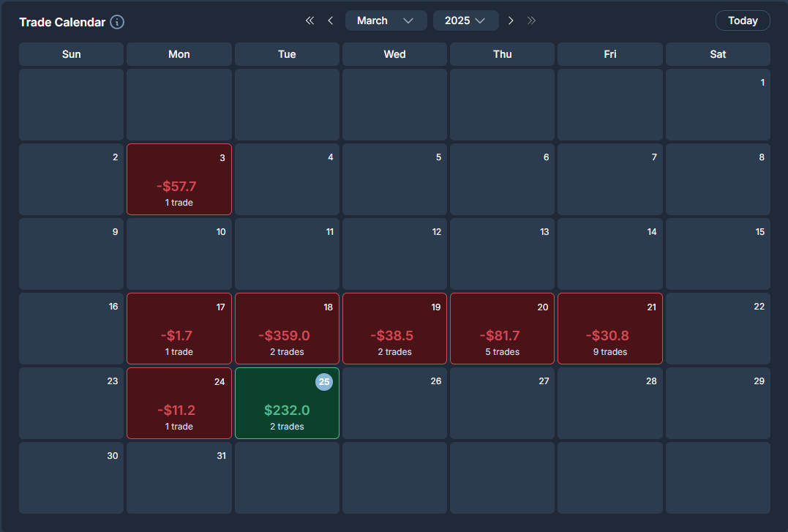The height and width of the screenshot is (532, 788).
Task: Select the March 16 day cell
Action: [72, 329]
